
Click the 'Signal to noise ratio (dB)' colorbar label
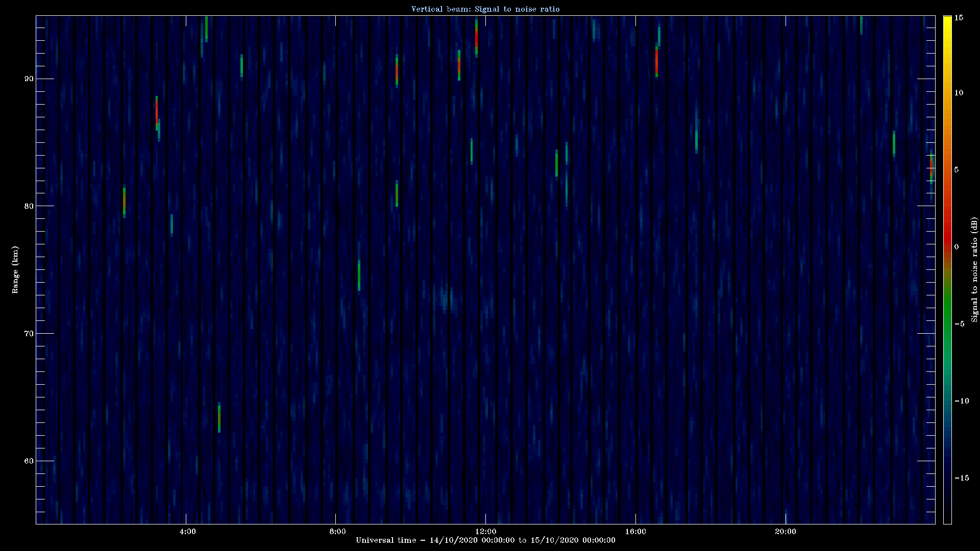[x=974, y=269]
